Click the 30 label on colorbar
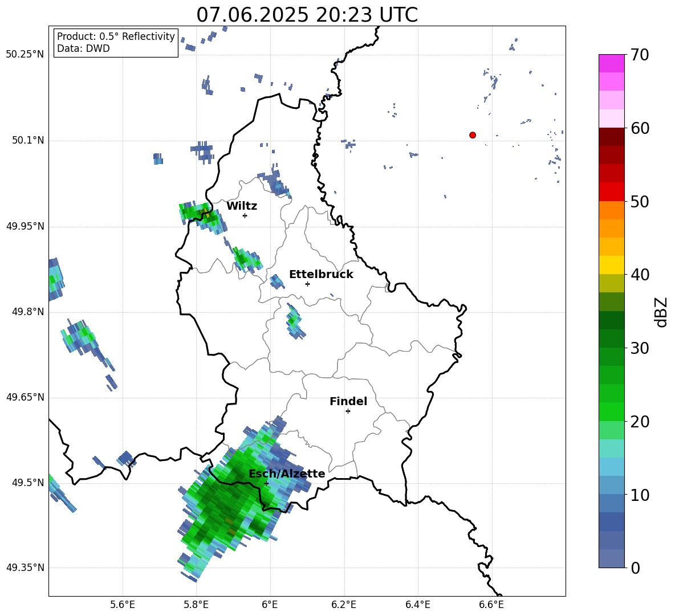Screen dimensions: 675x616 [x=639, y=348]
